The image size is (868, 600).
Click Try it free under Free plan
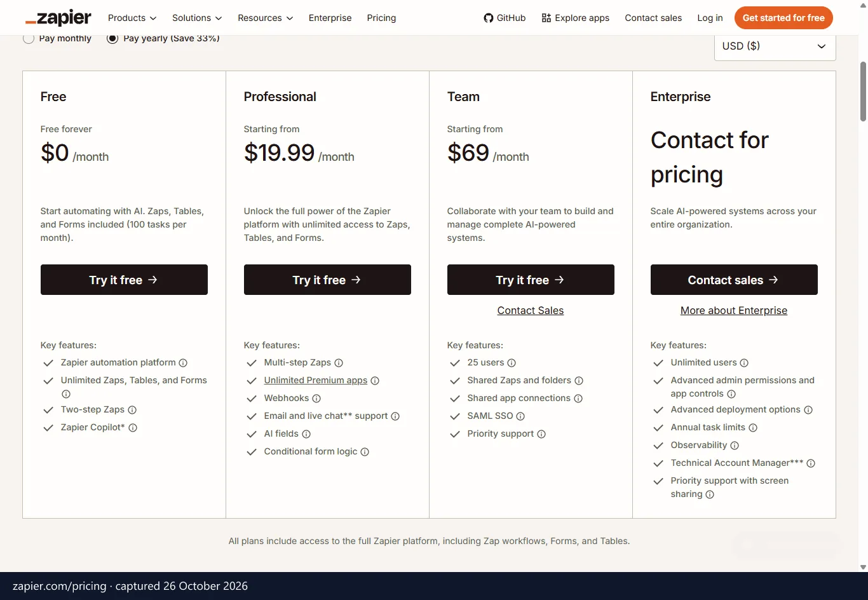click(x=124, y=280)
